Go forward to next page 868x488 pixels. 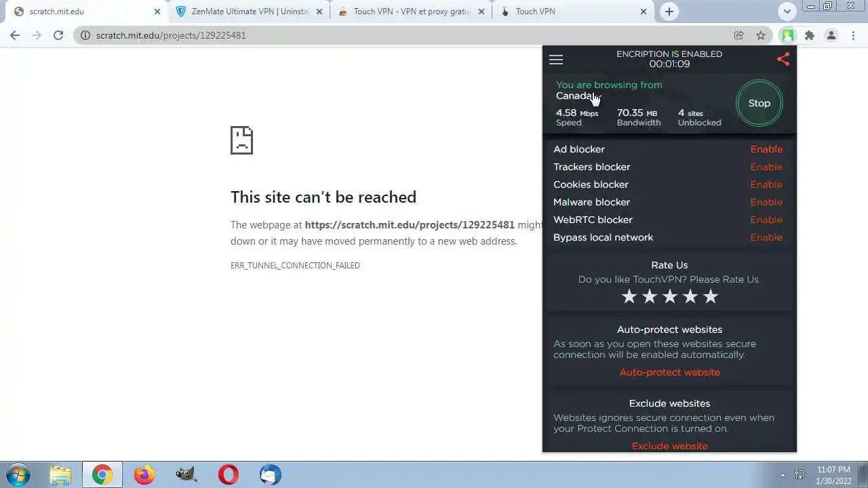pos(37,35)
